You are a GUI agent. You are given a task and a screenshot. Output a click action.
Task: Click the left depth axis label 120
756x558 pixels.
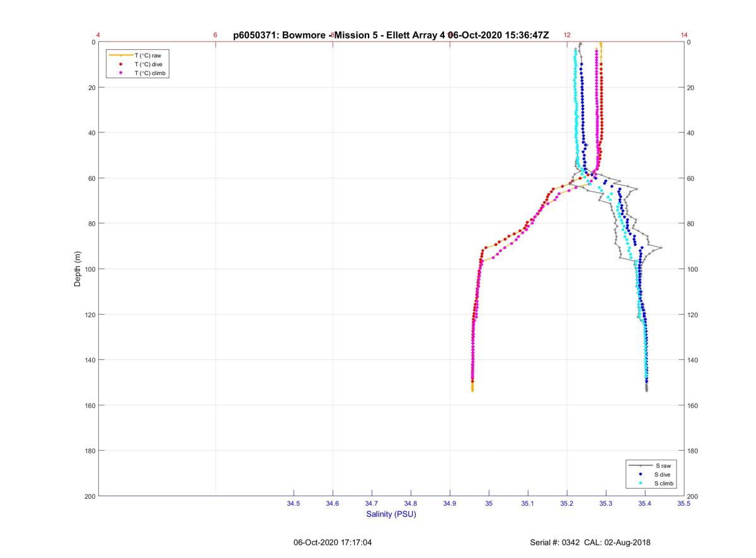89,315
